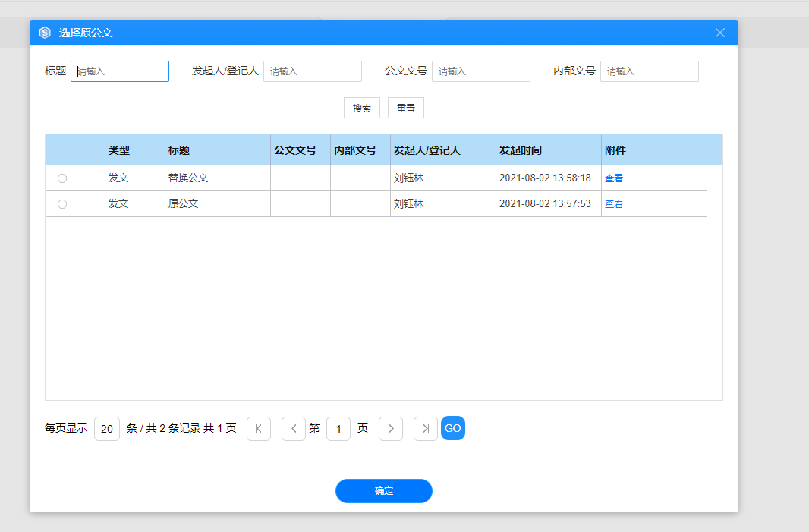Click the shield logo icon in dialog title
Viewport: 809px width, 532px height.
pyautogui.click(x=45, y=33)
